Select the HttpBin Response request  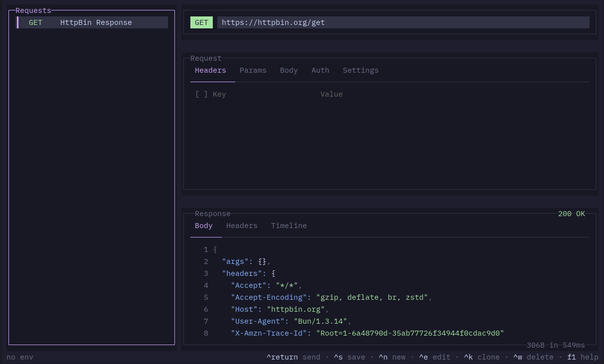click(x=93, y=22)
